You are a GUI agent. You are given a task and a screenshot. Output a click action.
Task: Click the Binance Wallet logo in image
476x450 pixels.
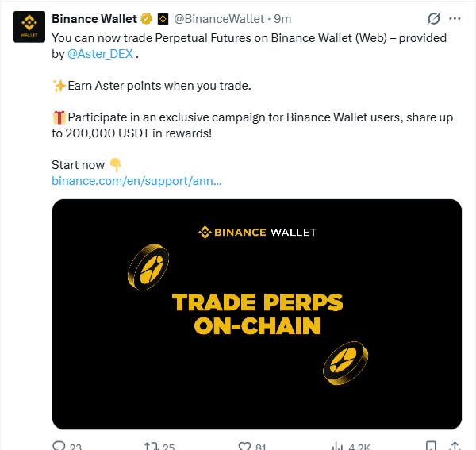click(257, 232)
